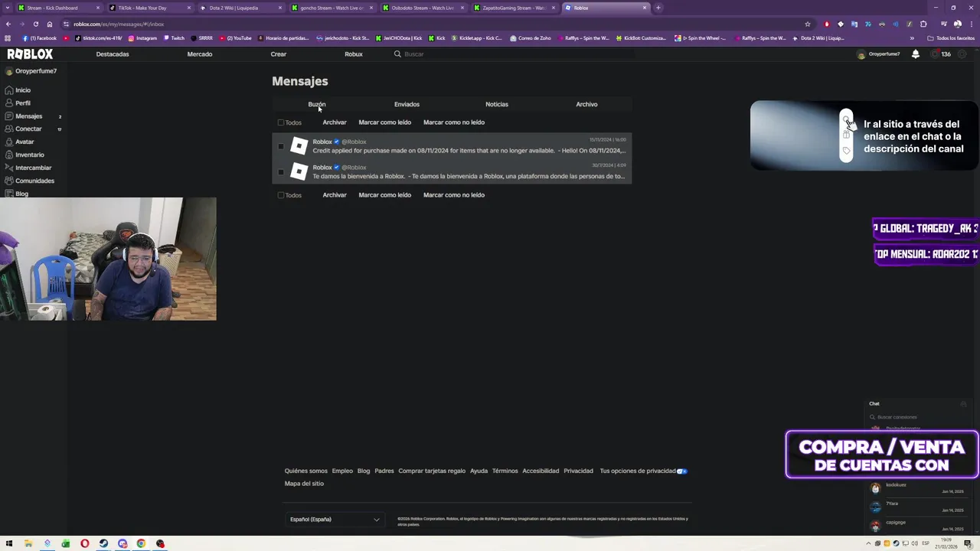Open the Chrome profile avatar
The image size is (980, 551).
point(958,24)
